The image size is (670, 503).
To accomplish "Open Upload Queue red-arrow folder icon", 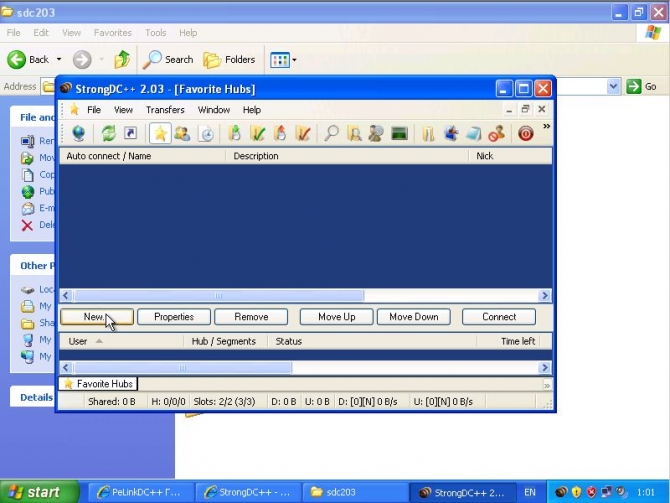I will click(280, 134).
